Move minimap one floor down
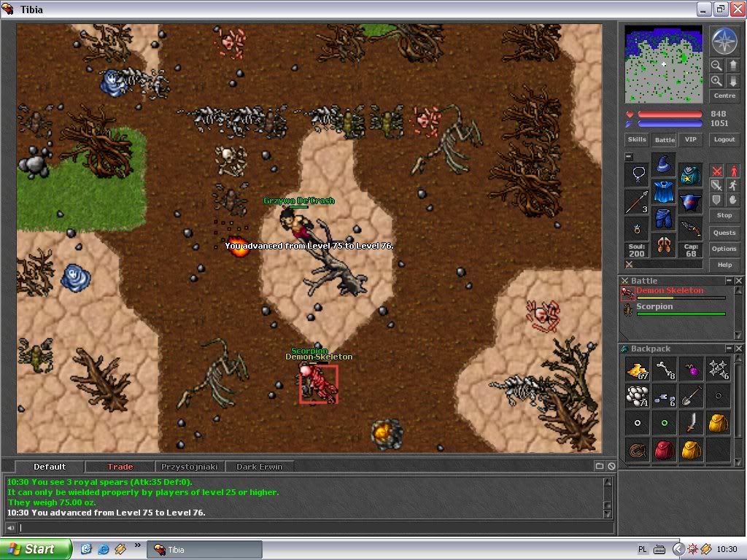 pos(732,81)
